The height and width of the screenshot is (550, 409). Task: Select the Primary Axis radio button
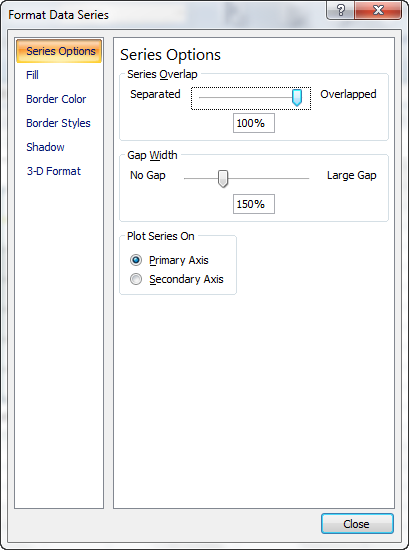(x=136, y=260)
